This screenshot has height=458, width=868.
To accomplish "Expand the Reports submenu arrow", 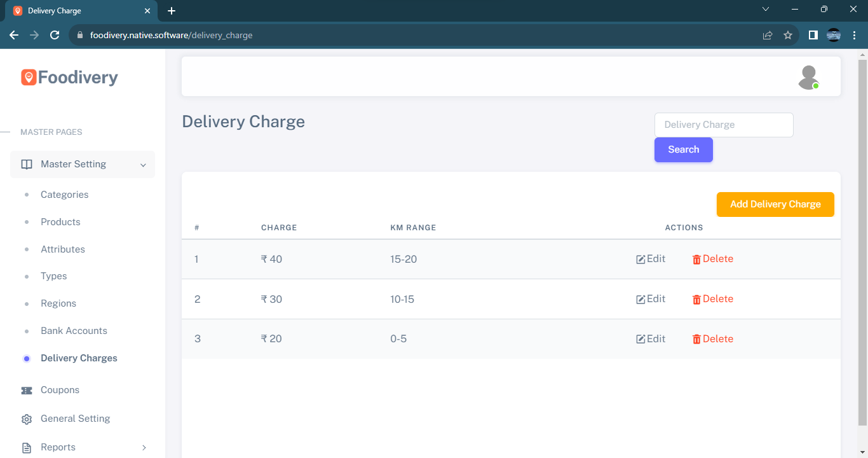I will pyautogui.click(x=144, y=448).
